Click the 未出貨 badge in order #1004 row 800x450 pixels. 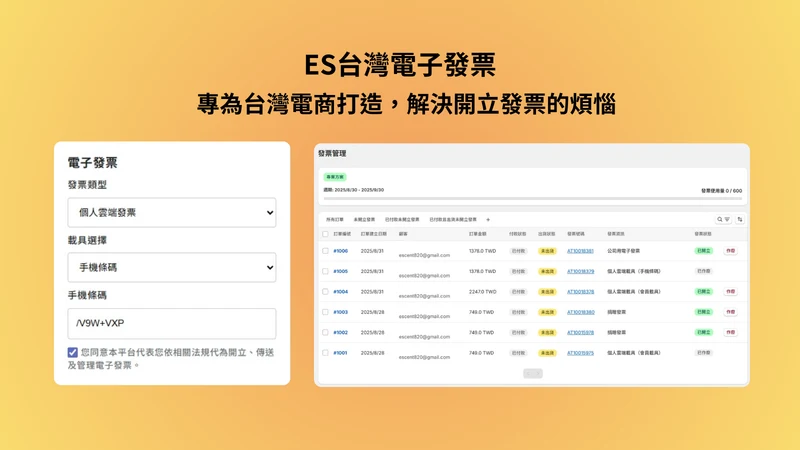(x=547, y=292)
